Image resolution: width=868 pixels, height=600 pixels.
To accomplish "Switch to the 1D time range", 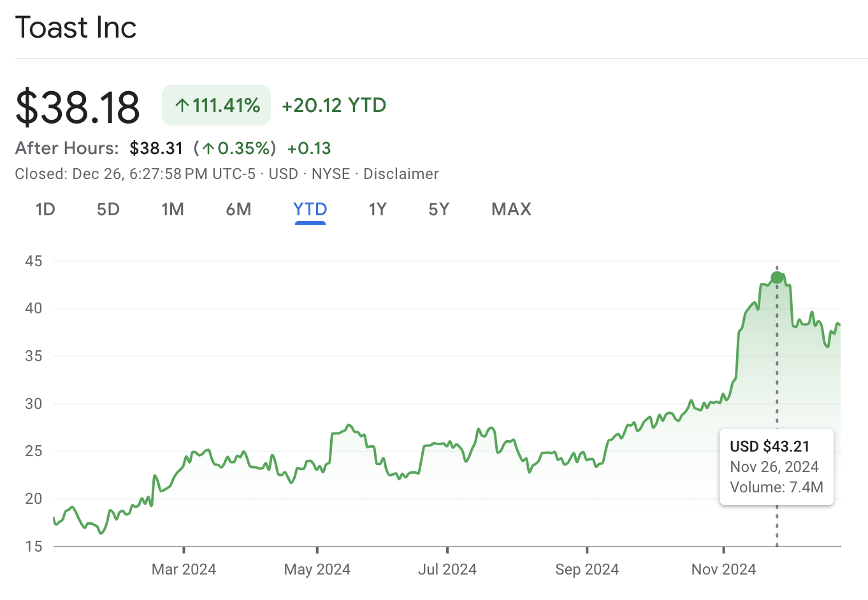I will [45, 209].
